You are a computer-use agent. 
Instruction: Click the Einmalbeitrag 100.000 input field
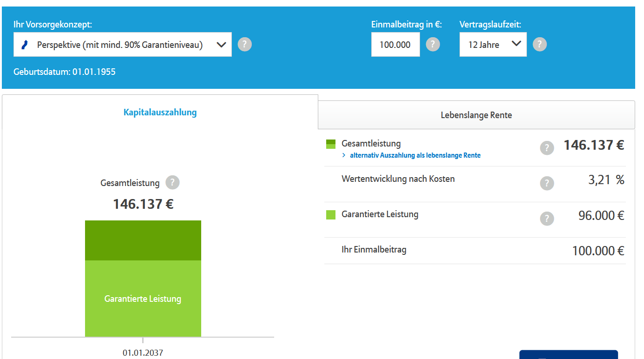tap(395, 45)
